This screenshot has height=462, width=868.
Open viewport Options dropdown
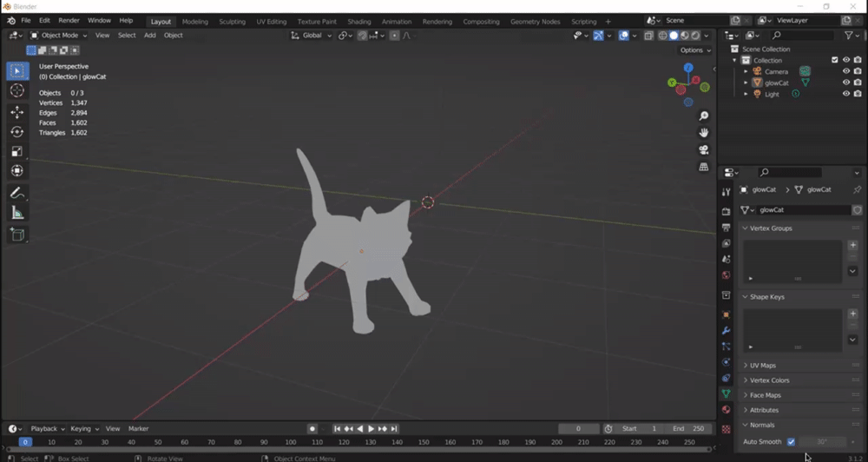pos(695,49)
